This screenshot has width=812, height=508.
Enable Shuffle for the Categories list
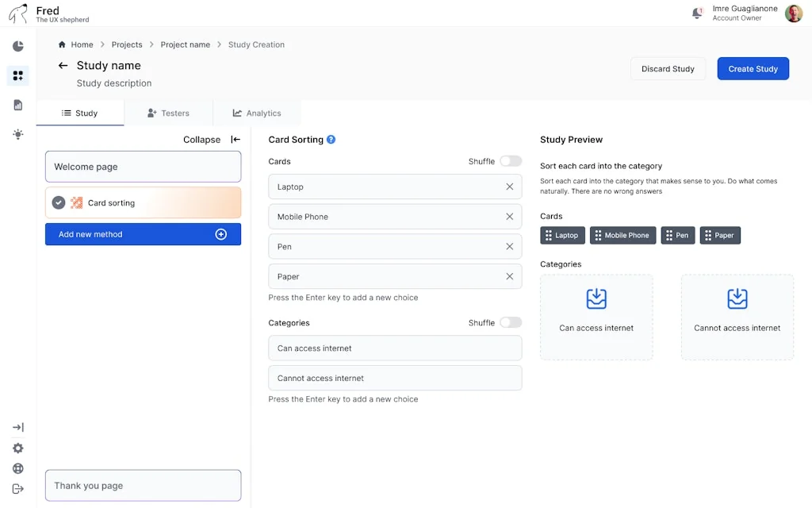tap(511, 321)
